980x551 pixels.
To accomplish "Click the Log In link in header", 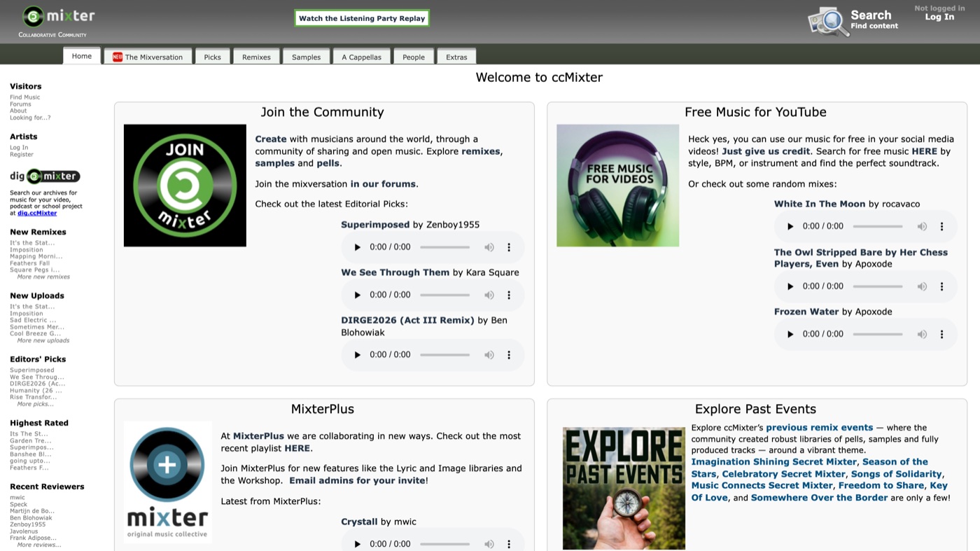I will point(939,17).
